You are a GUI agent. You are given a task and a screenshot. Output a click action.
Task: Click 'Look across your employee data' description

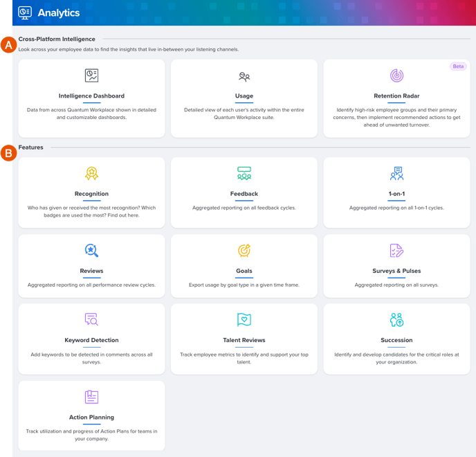[x=129, y=49]
